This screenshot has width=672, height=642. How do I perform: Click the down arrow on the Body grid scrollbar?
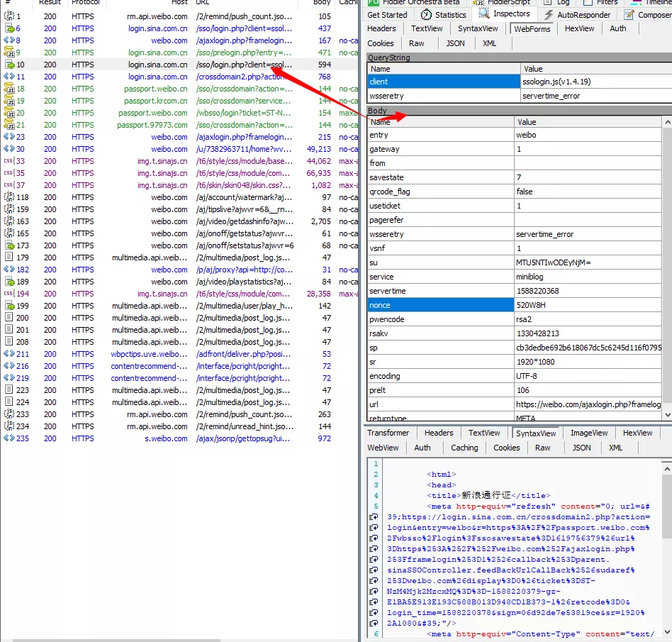point(667,415)
